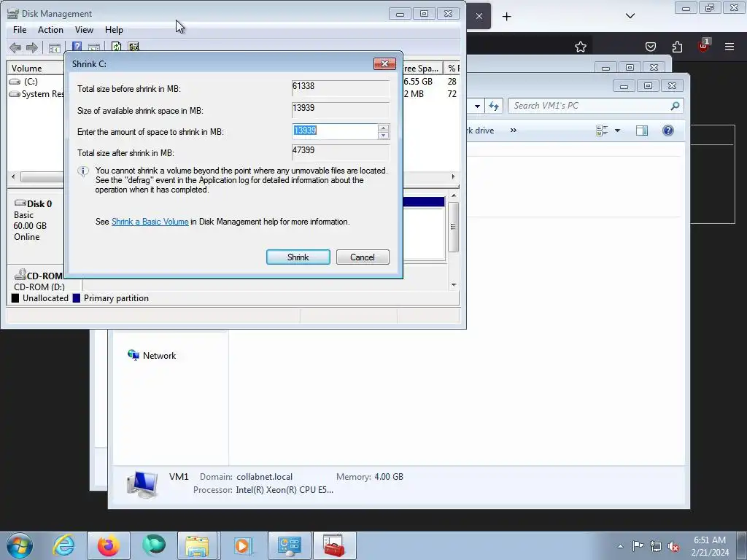Show hidden tray icons arrow
The width and height of the screenshot is (747, 560).
tap(620, 546)
